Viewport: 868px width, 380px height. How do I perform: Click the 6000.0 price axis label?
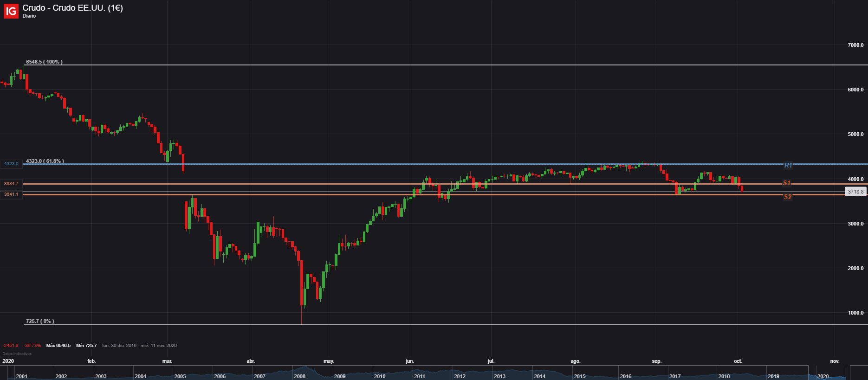pyautogui.click(x=855, y=90)
